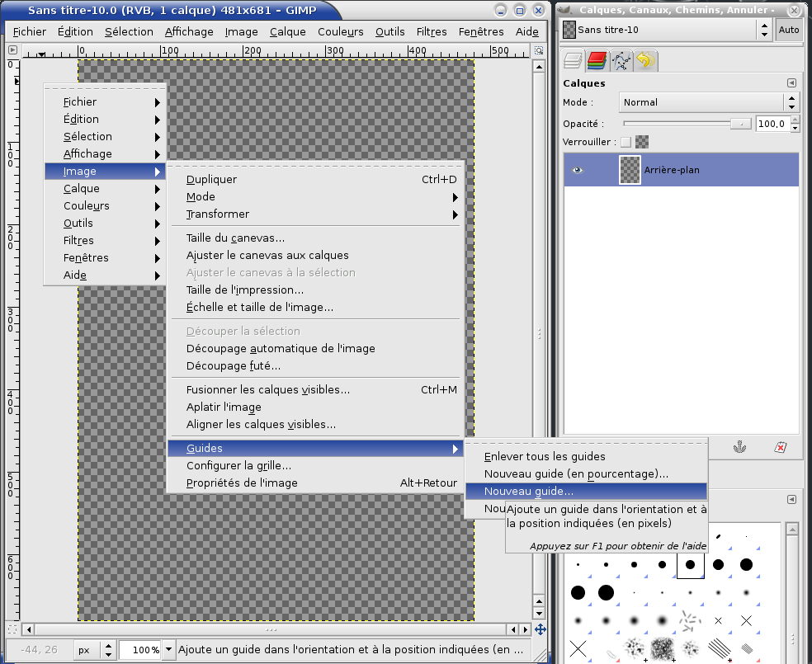Click the Opacité slider handle
812x664 pixels.
[x=741, y=124]
